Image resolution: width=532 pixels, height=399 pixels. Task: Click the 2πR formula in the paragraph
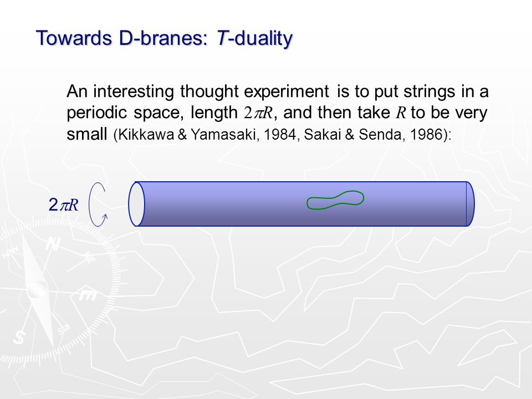(x=259, y=113)
